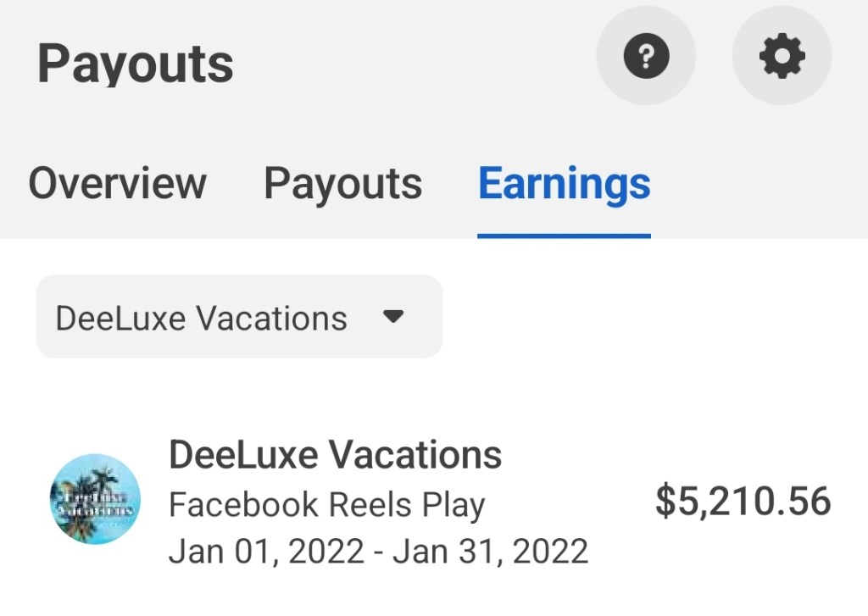Open the bold DeeLuxe Vacations earnings entry
The image size is (868, 616).
click(335, 455)
